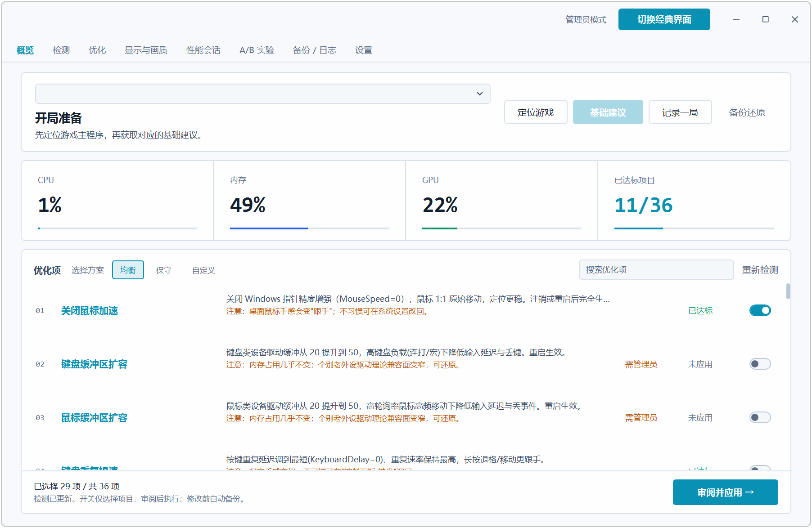Select the 保守 preset
The width and height of the screenshot is (812, 528).
pyautogui.click(x=164, y=270)
